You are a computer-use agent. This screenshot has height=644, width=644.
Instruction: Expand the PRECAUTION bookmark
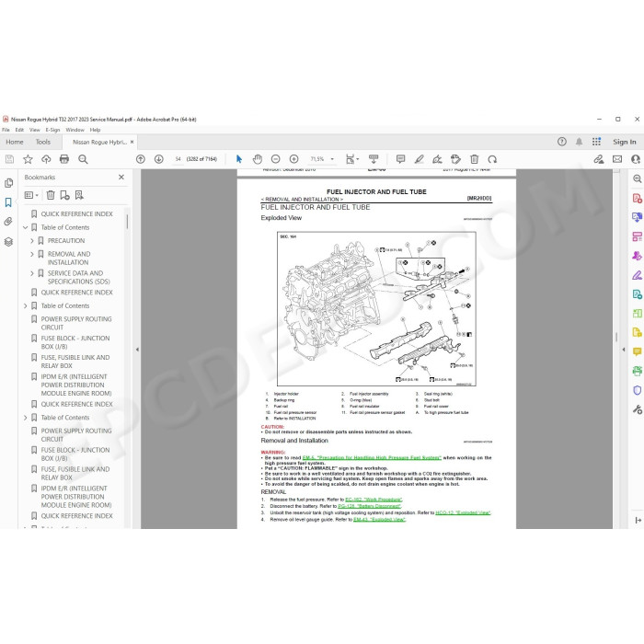pyautogui.click(x=32, y=241)
